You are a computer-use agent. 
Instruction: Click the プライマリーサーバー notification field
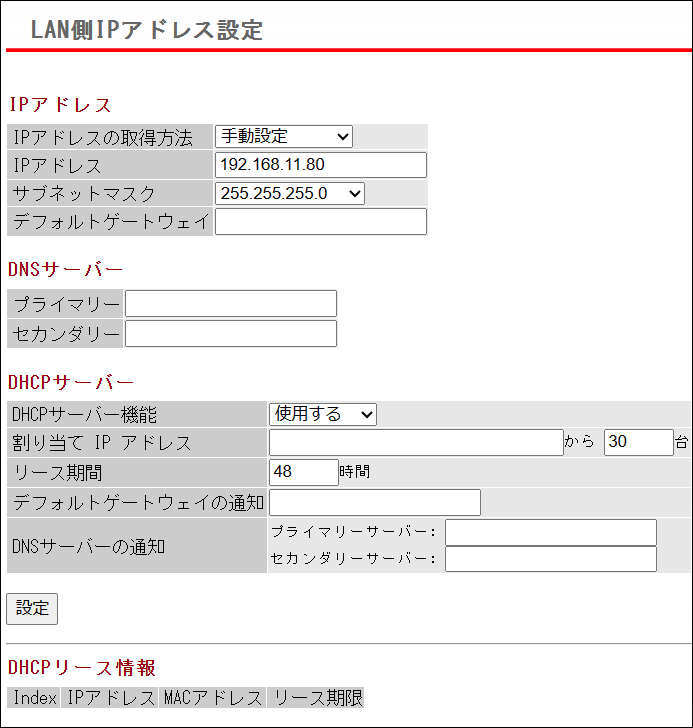click(x=550, y=532)
